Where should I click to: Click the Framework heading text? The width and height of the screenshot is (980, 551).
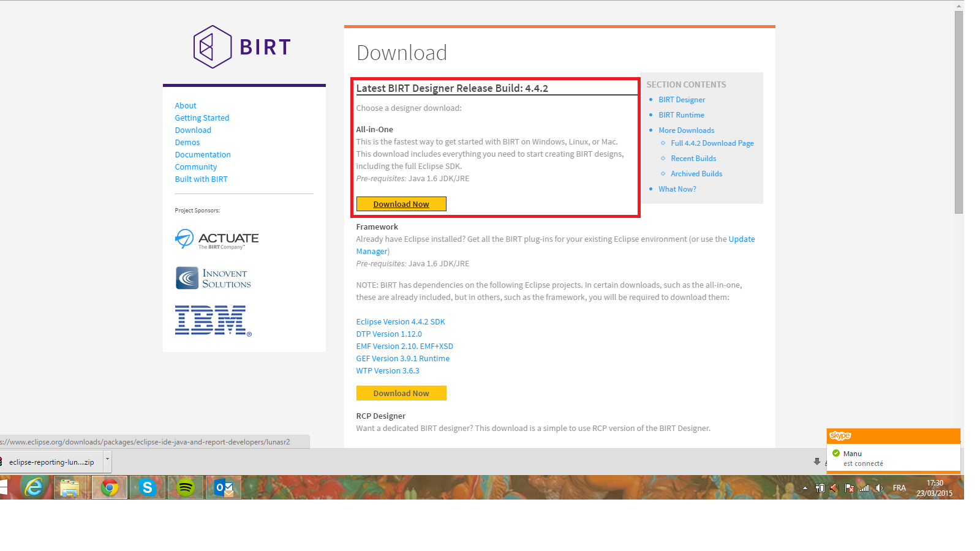pos(377,227)
